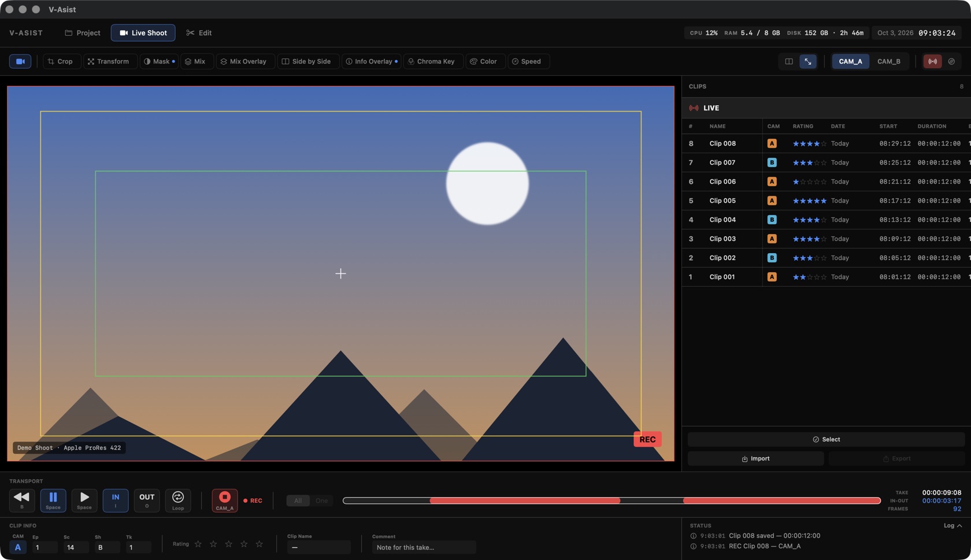971x560 pixels.
Task: Select the Clip 005 row
Action: coord(826,201)
